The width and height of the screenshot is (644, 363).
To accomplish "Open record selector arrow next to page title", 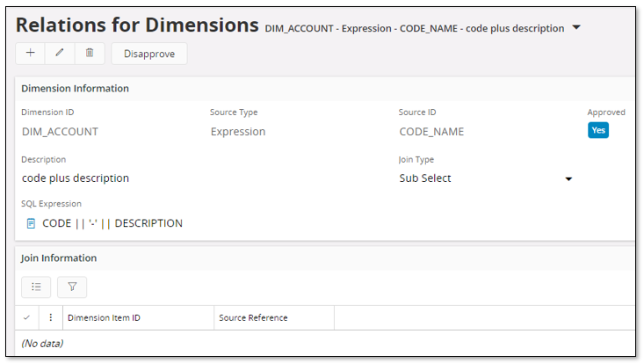I will (x=576, y=28).
